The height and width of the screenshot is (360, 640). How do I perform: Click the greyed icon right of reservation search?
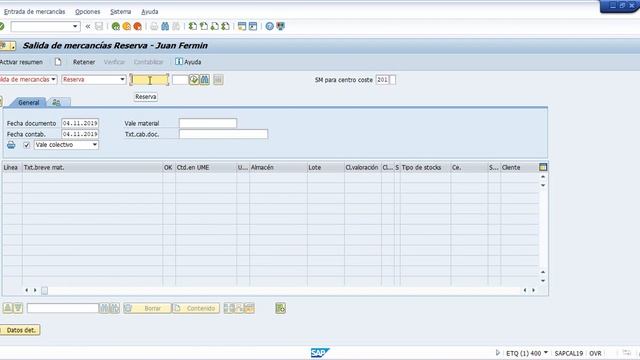coord(218,80)
